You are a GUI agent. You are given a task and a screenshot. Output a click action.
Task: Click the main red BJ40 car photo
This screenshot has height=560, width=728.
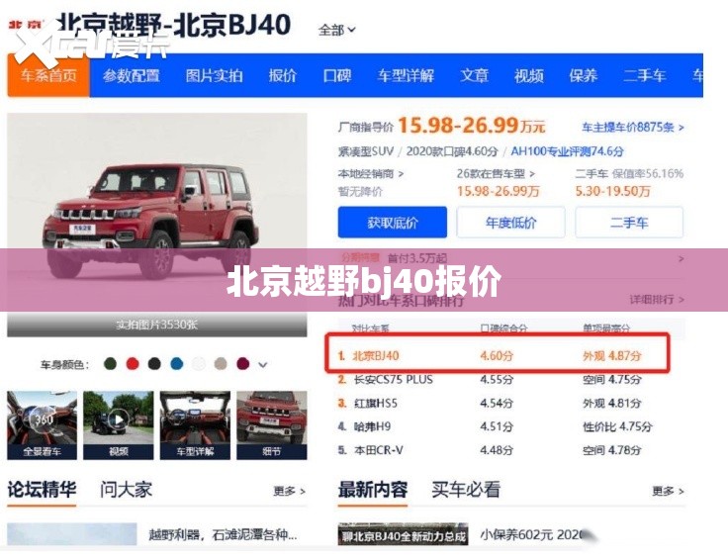click(x=157, y=214)
